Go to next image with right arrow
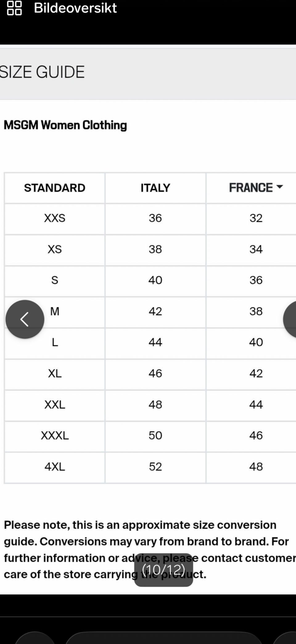Screen dimensions: 296x644 290,319
